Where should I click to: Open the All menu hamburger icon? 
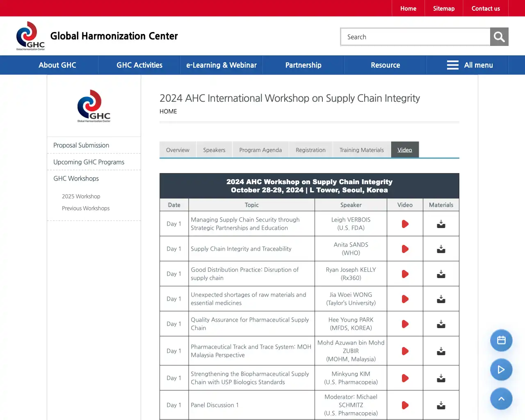point(452,65)
